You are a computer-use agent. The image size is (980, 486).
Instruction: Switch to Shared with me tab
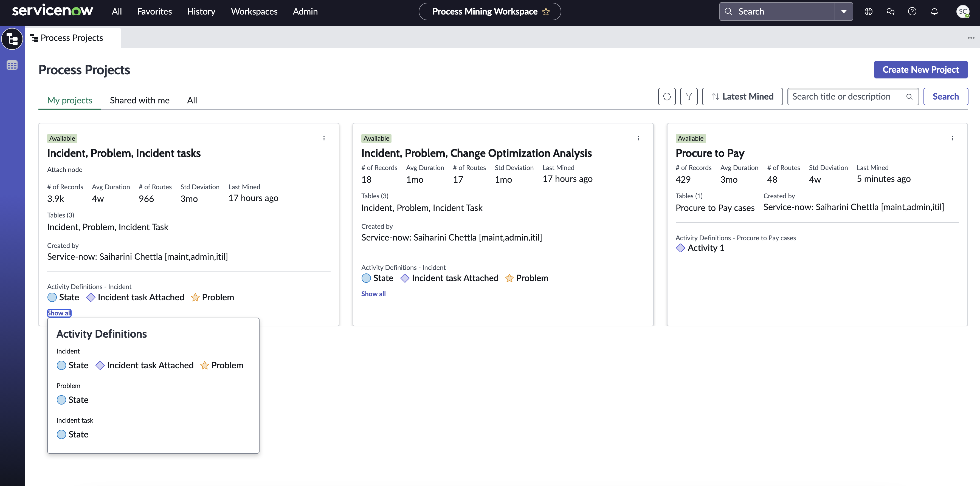pyautogui.click(x=140, y=100)
